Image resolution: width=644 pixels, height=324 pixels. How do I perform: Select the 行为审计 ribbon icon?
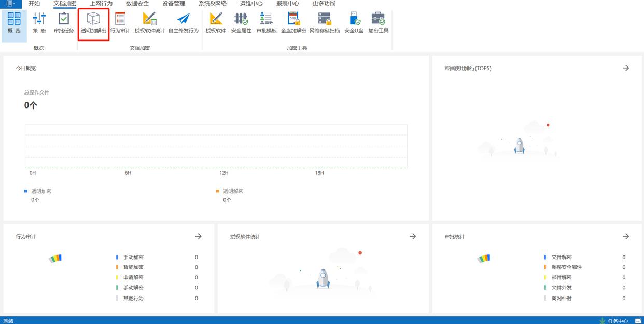[x=120, y=23]
